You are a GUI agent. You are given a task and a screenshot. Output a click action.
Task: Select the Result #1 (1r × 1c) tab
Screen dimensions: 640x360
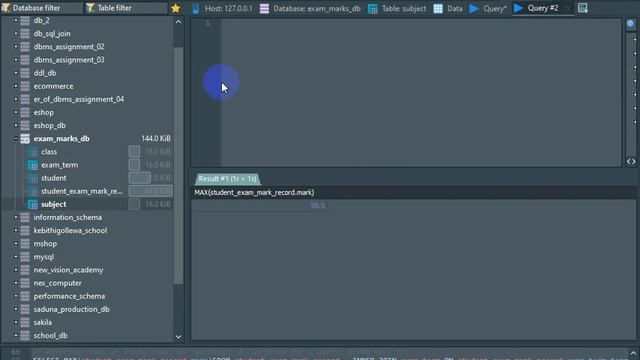click(227, 179)
